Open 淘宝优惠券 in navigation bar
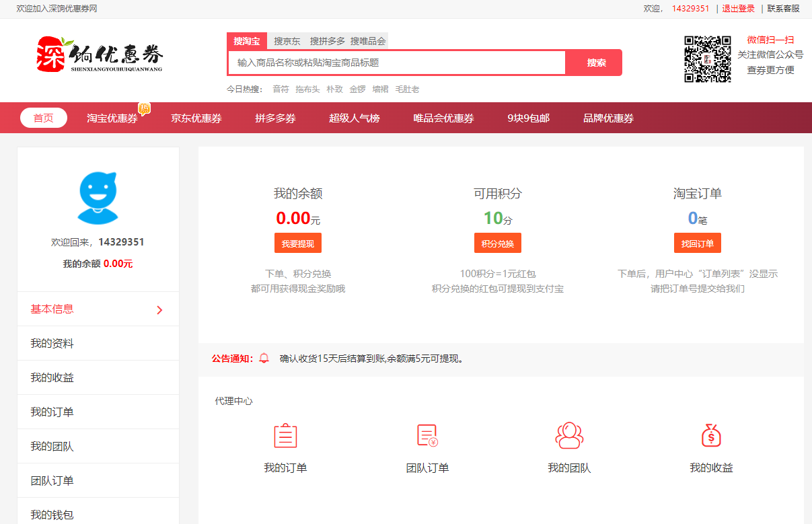 112,118
